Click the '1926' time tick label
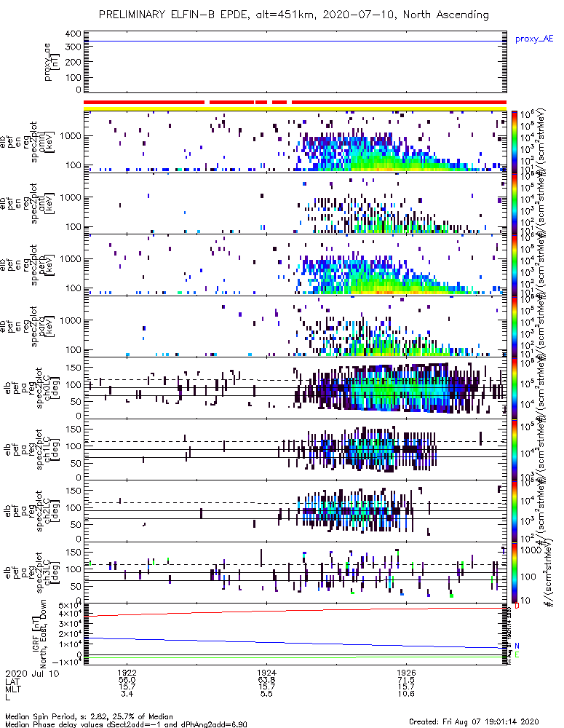Screen dimensions: 564x728 [x=406, y=673]
